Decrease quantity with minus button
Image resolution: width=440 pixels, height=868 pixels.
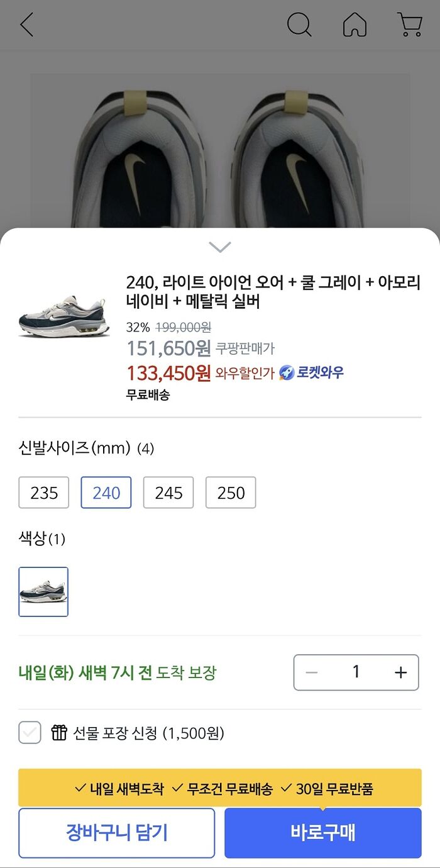pos(312,672)
